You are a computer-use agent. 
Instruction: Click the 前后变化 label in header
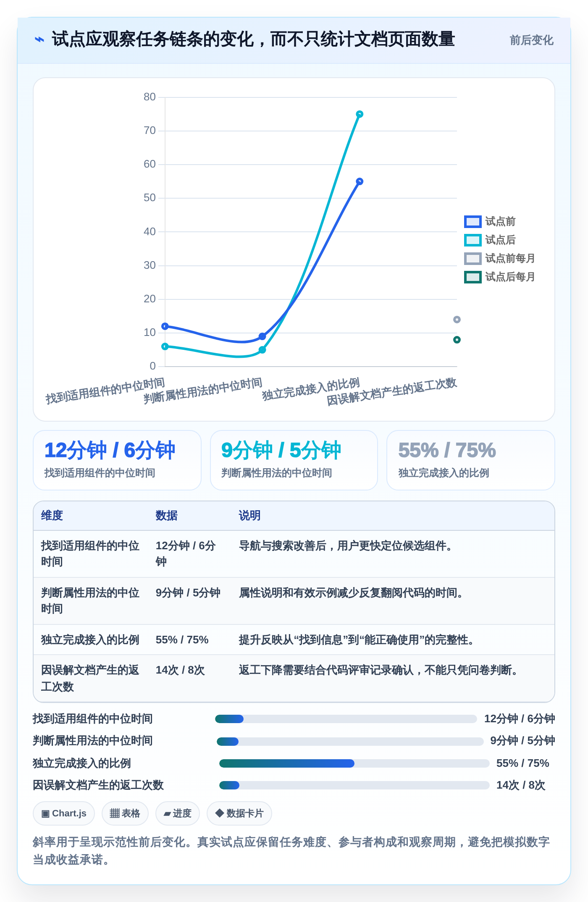(531, 40)
